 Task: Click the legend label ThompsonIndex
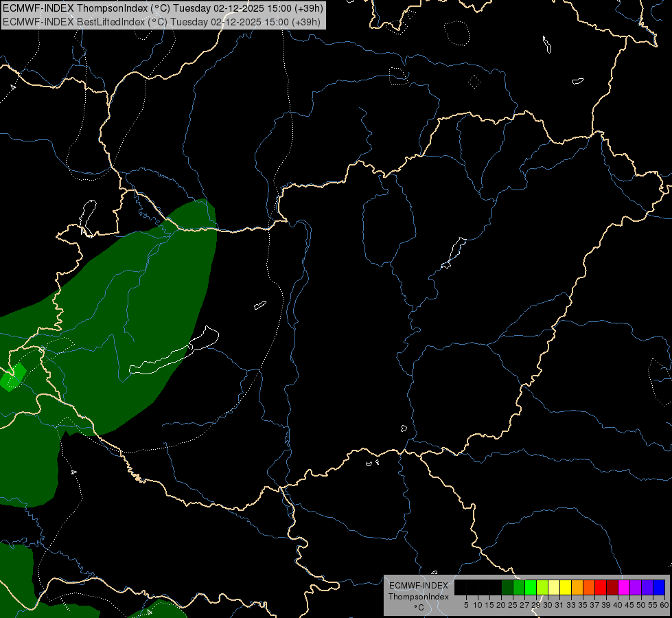419,597
